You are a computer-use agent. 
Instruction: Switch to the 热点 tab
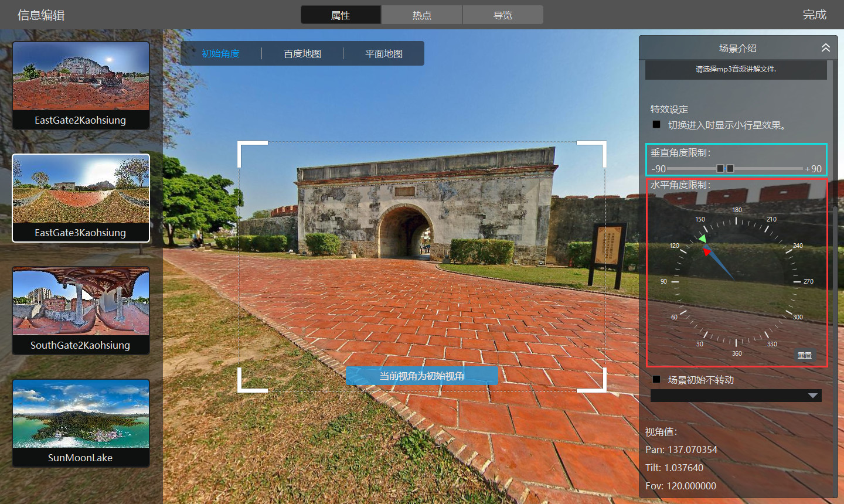coord(421,15)
